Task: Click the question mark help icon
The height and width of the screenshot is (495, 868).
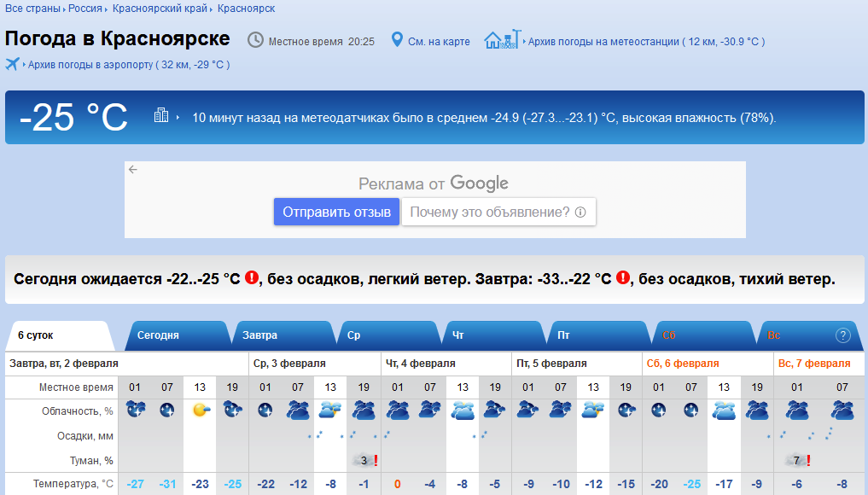Action: tap(843, 335)
